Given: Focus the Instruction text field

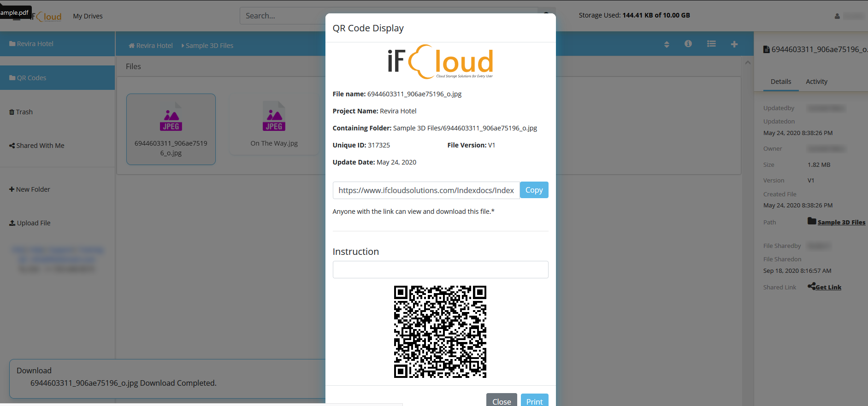Looking at the screenshot, I should [x=440, y=270].
